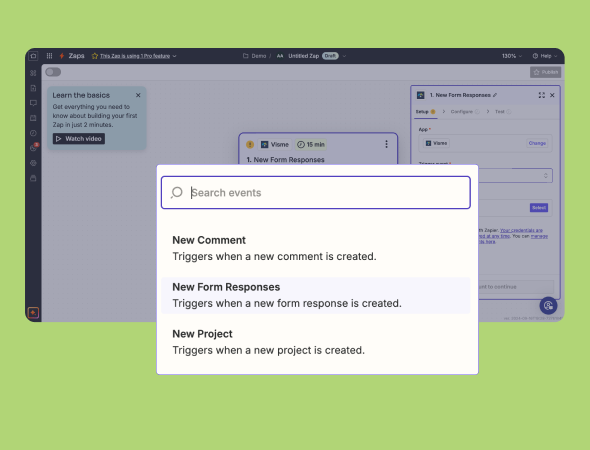Select the New Form Responses trigger event

pyautogui.click(x=316, y=295)
